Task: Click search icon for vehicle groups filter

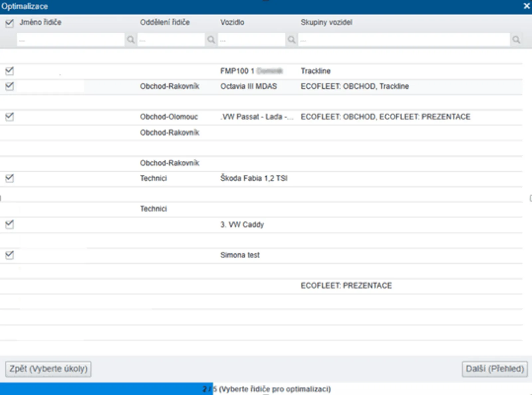Action: (516, 40)
